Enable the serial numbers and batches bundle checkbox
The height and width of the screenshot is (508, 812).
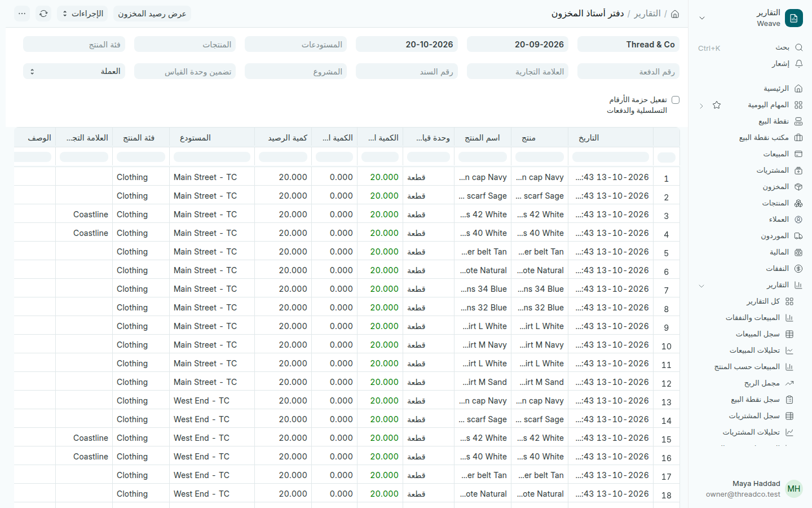[676, 100]
